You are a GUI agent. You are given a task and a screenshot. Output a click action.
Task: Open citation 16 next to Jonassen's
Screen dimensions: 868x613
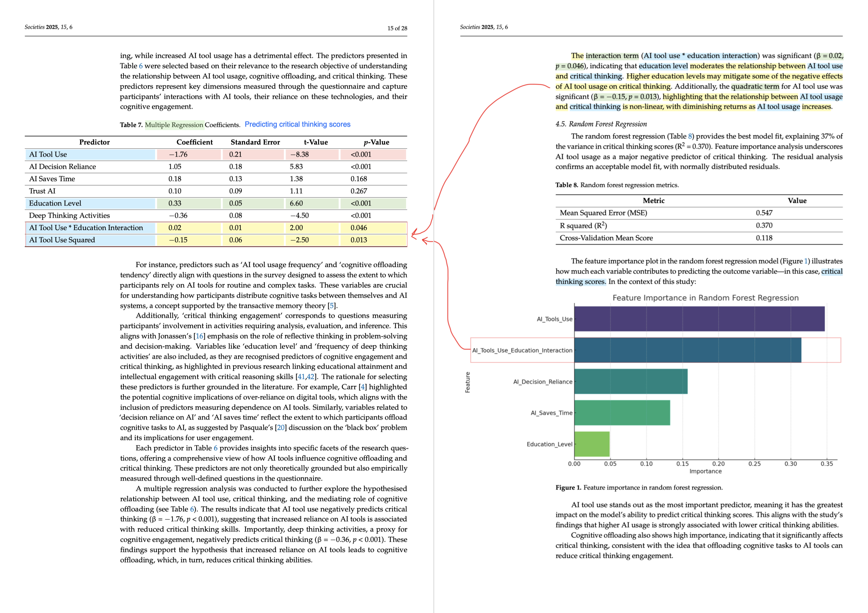coord(199,336)
